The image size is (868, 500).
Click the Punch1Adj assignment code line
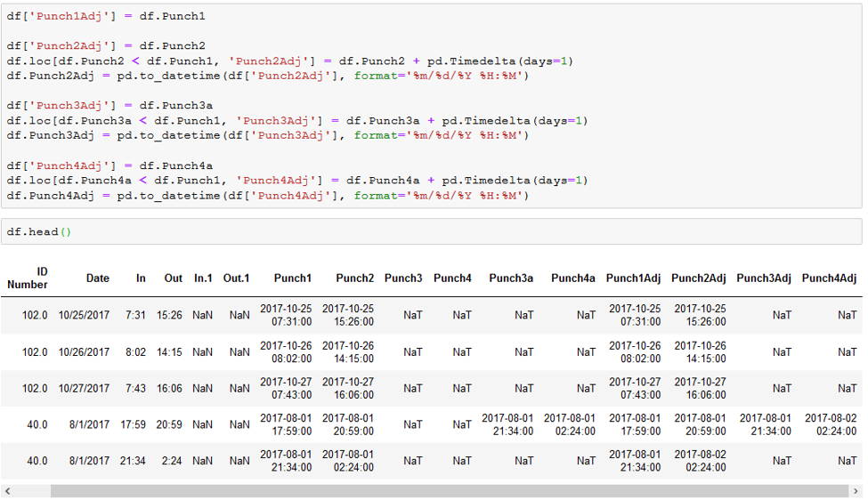[x=106, y=16]
